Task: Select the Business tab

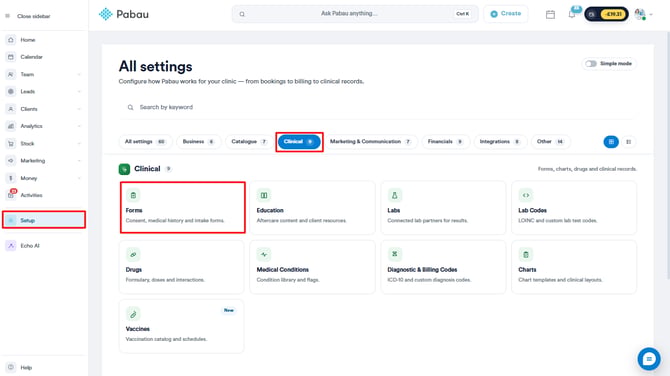Action: coord(199,141)
